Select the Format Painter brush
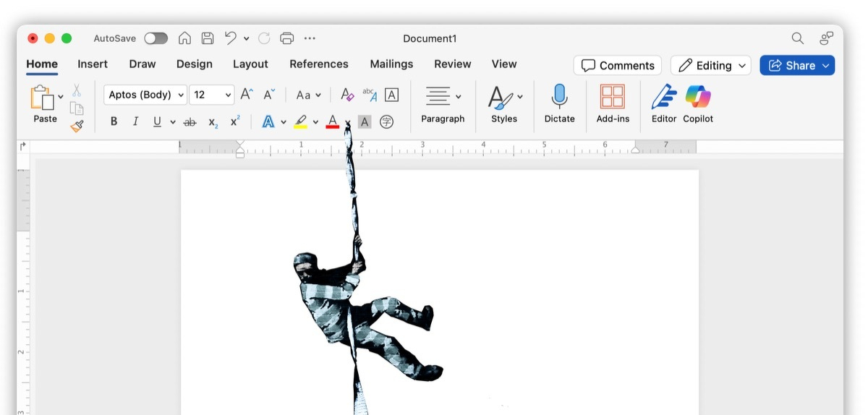 pyautogui.click(x=77, y=126)
